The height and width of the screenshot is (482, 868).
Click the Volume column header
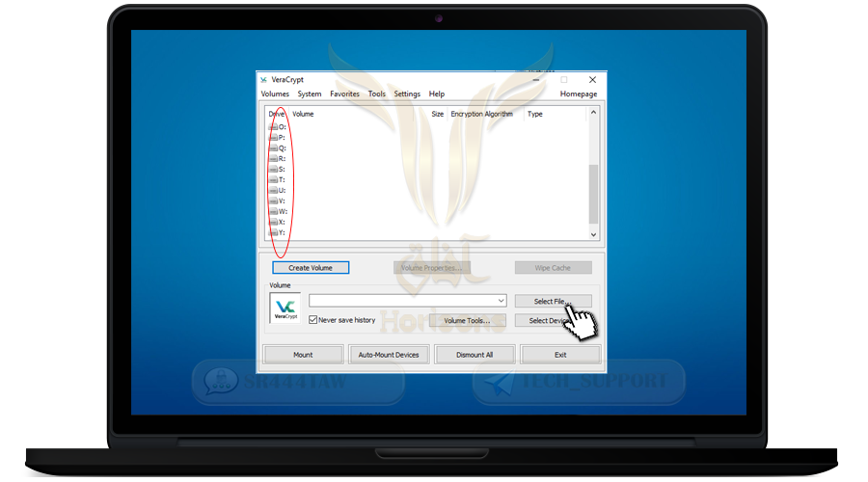[x=351, y=114]
